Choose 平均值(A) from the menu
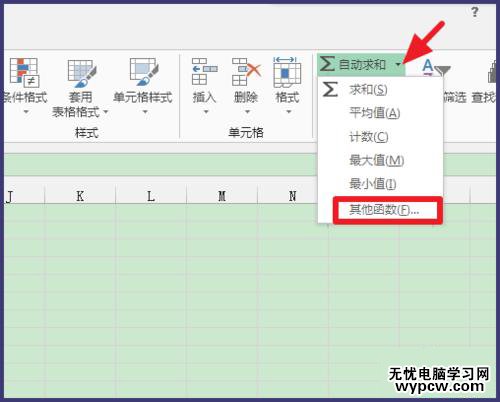Screen dimensions: 500x402 (x=380, y=113)
